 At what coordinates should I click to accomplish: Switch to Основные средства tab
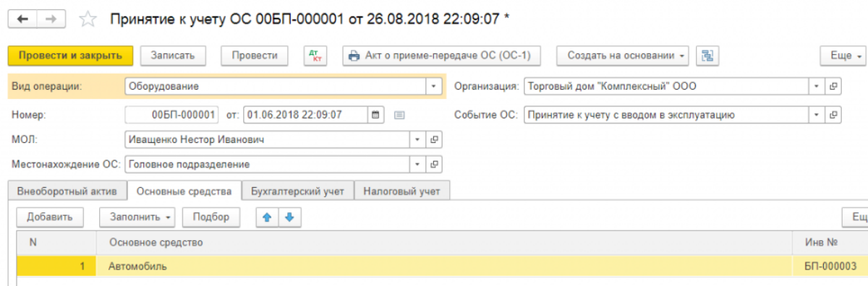pos(184,191)
